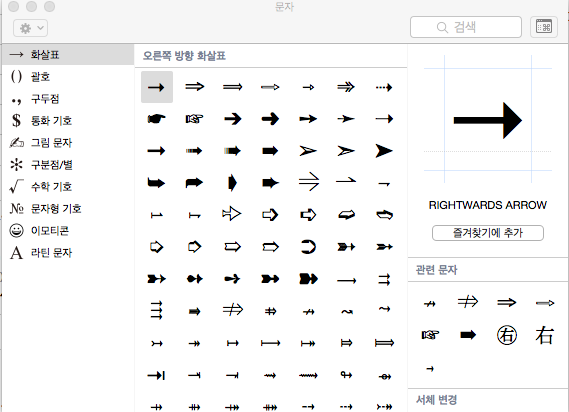Pick the long rightwards double arrow glyph
The height and width of the screenshot is (412, 569).
(x=233, y=87)
